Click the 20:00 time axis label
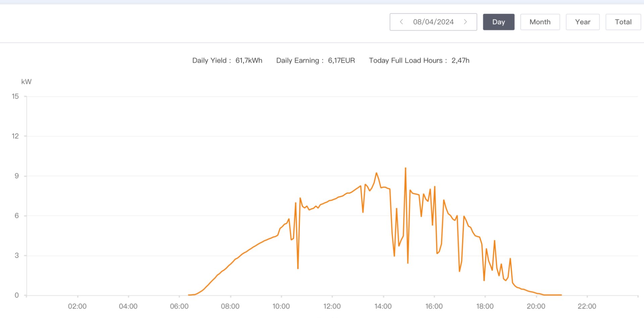Screen dimensions: 644x318 click(x=536, y=306)
